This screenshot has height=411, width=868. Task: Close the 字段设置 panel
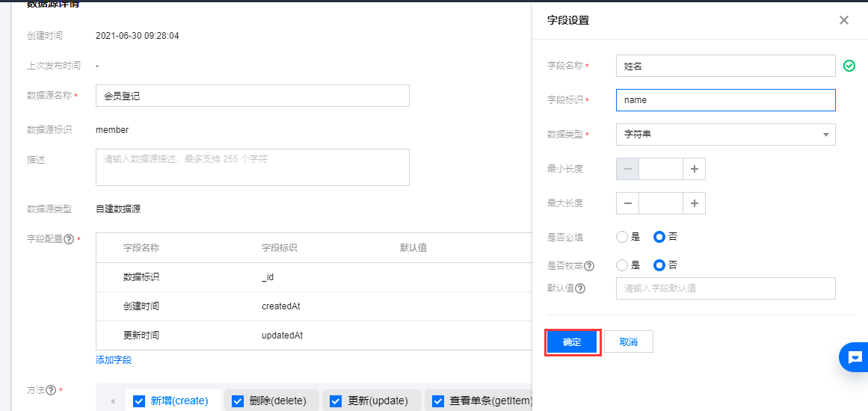click(843, 20)
